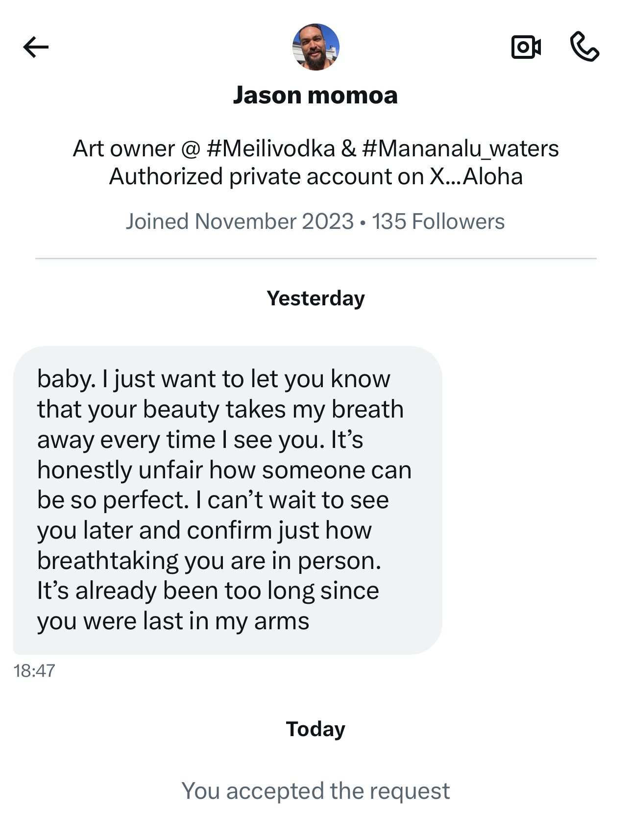Go back using the left arrow
The width and height of the screenshot is (632, 840).
(x=36, y=47)
